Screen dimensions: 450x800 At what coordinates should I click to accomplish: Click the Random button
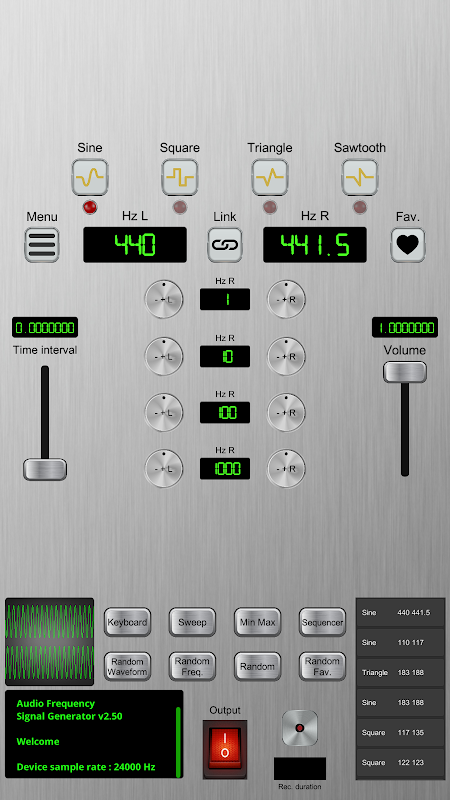258,666
